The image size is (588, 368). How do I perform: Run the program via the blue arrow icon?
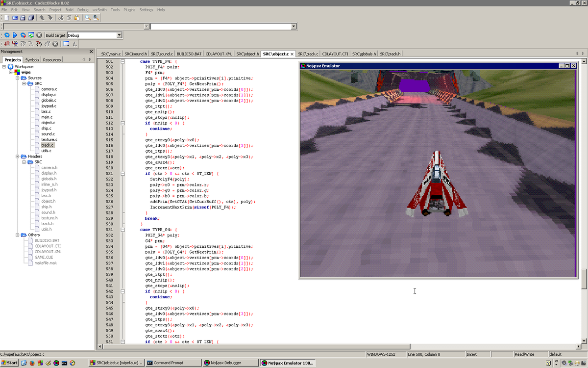click(x=15, y=35)
